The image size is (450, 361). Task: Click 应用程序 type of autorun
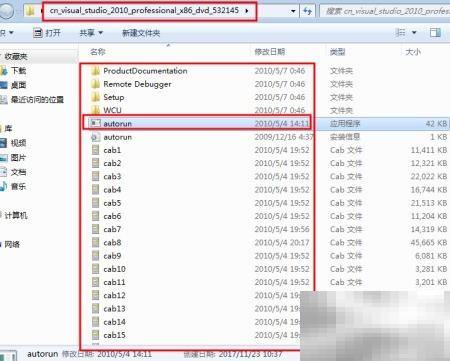(x=345, y=124)
